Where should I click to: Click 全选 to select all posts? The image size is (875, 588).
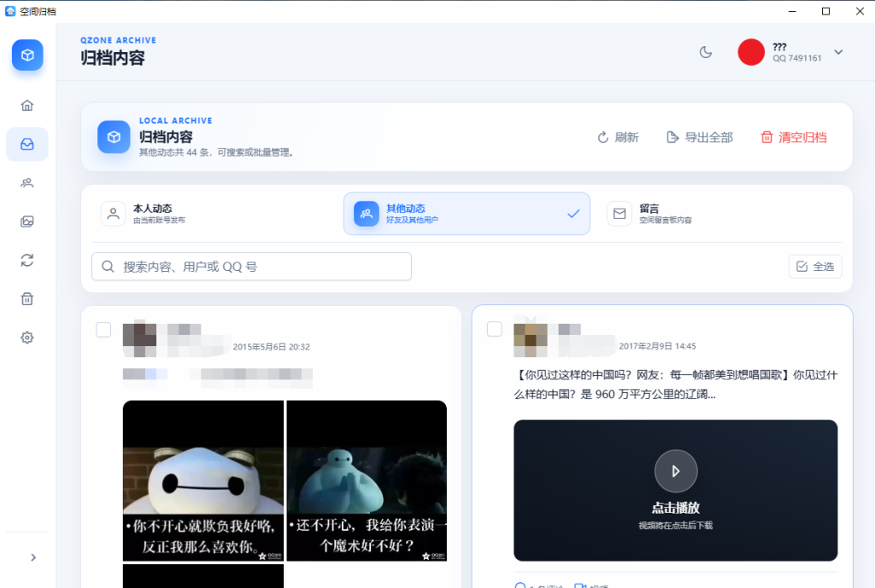[x=815, y=267]
